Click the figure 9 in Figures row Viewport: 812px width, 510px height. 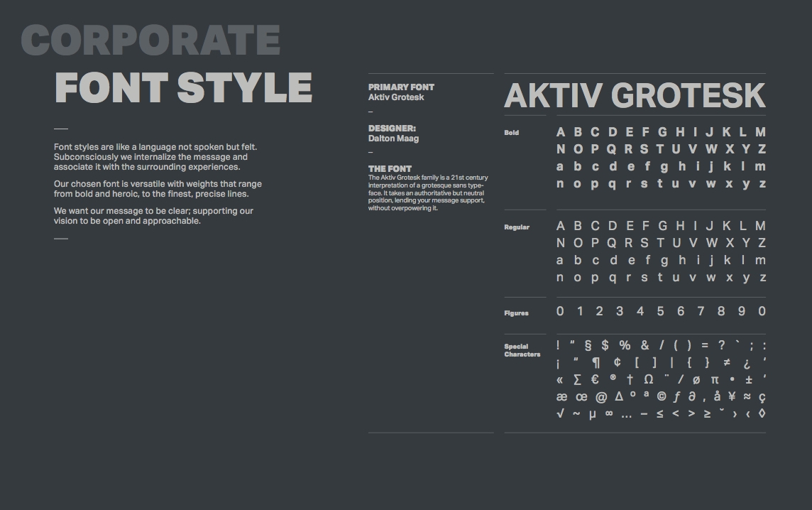742,311
